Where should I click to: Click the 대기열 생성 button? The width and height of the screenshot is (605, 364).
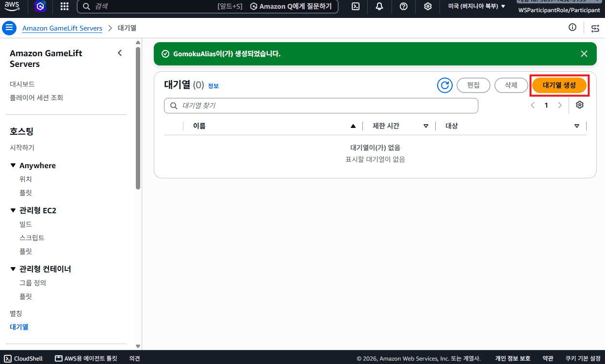pyautogui.click(x=559, y=85)
